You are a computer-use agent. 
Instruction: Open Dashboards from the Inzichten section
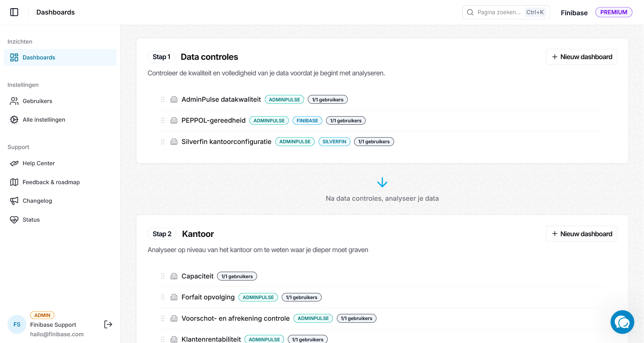[39, 57]
